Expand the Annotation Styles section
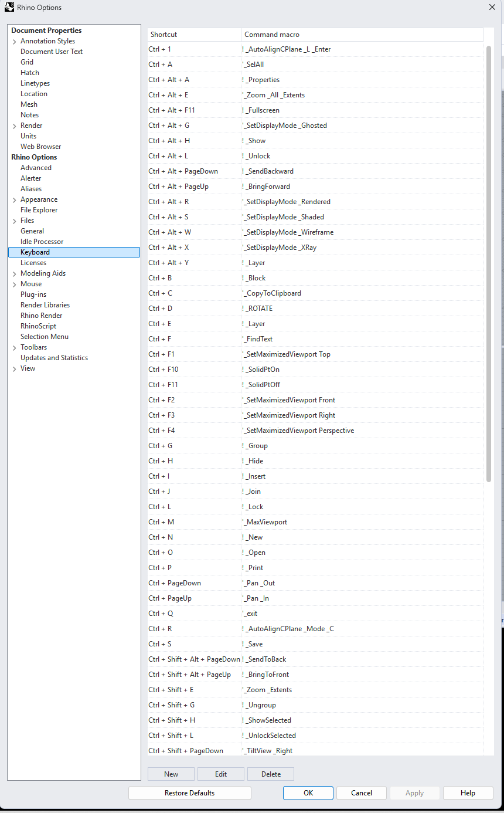Viewport: 504px width, 813px height. 13,41
